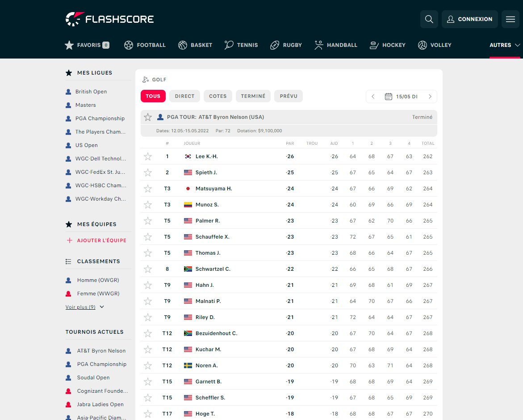Click Sweden flag beside Noren A.
The width and height of the screenshot is (523, 420).
click(188, 365)
